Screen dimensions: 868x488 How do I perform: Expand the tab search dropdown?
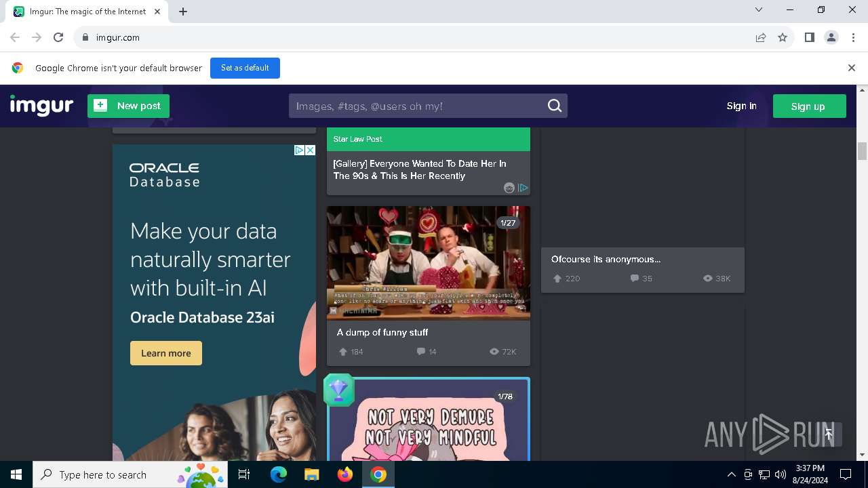click(x=759, y=10)
